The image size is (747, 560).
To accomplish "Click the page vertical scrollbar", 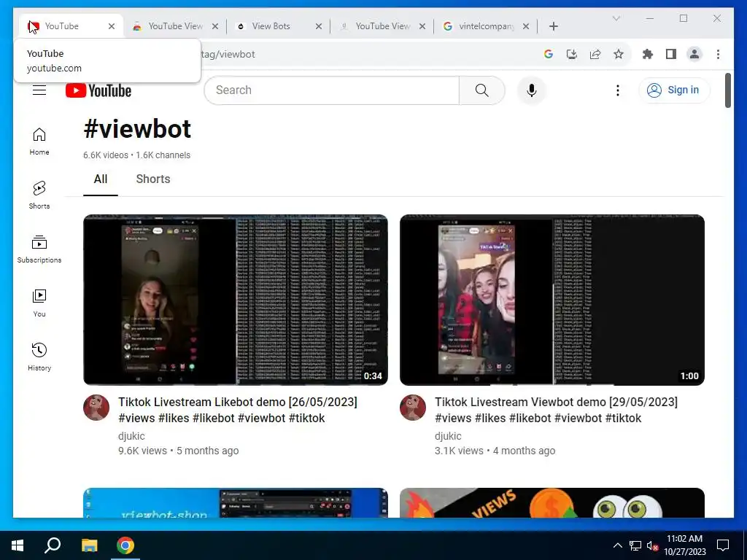I will 728,90.
